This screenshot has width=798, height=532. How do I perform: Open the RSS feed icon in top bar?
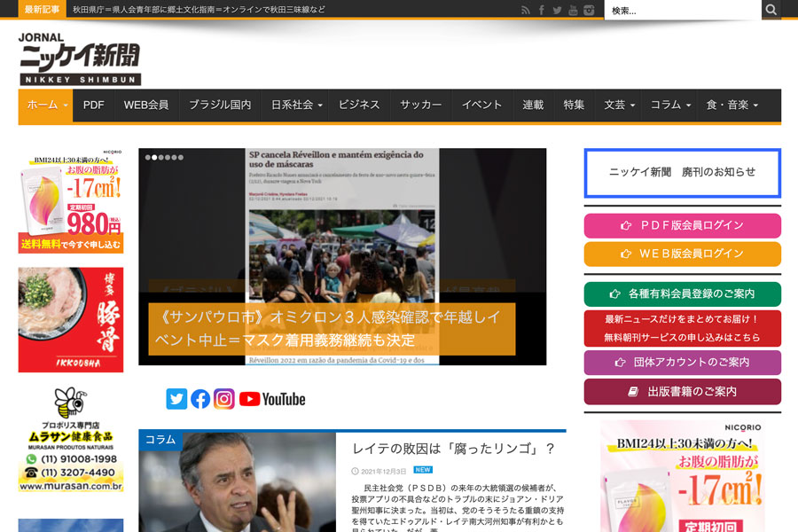(526, 10)
